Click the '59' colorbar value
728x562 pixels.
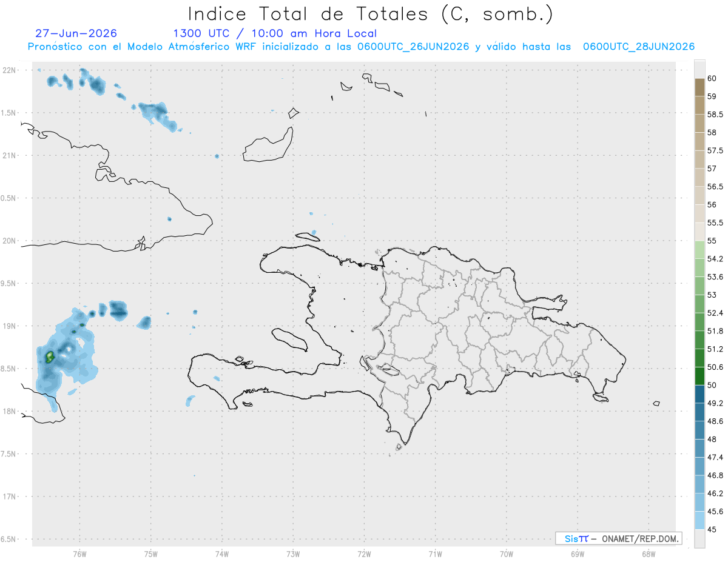[x=712, y=96]
